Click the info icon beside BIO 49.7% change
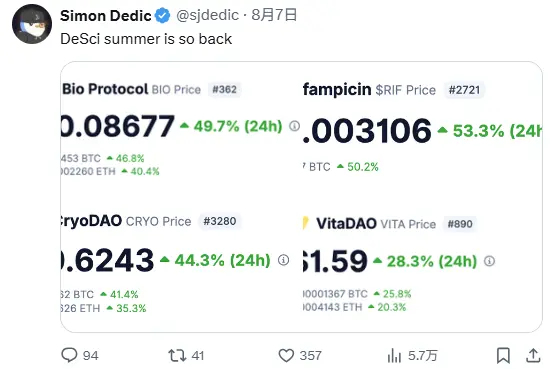 294,126
